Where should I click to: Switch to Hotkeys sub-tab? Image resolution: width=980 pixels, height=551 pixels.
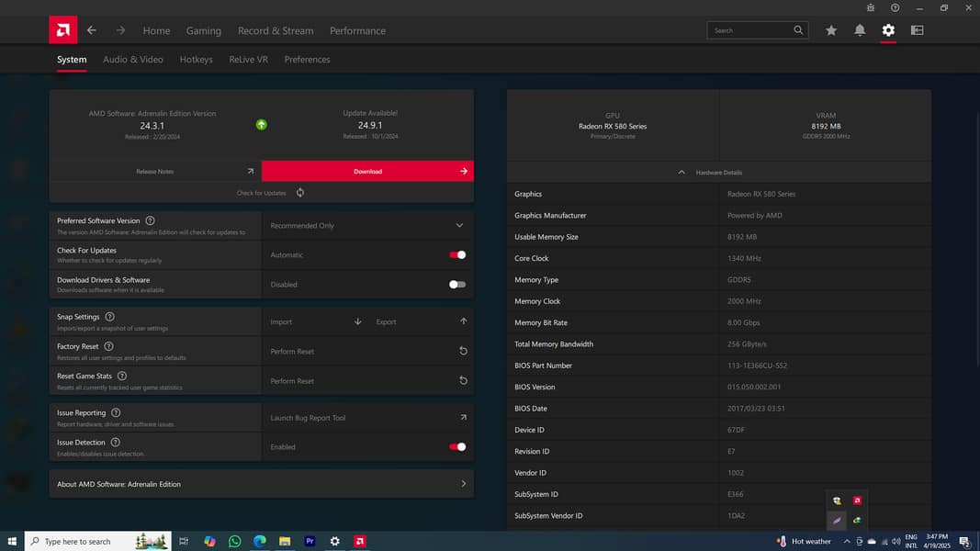(197, 60)
